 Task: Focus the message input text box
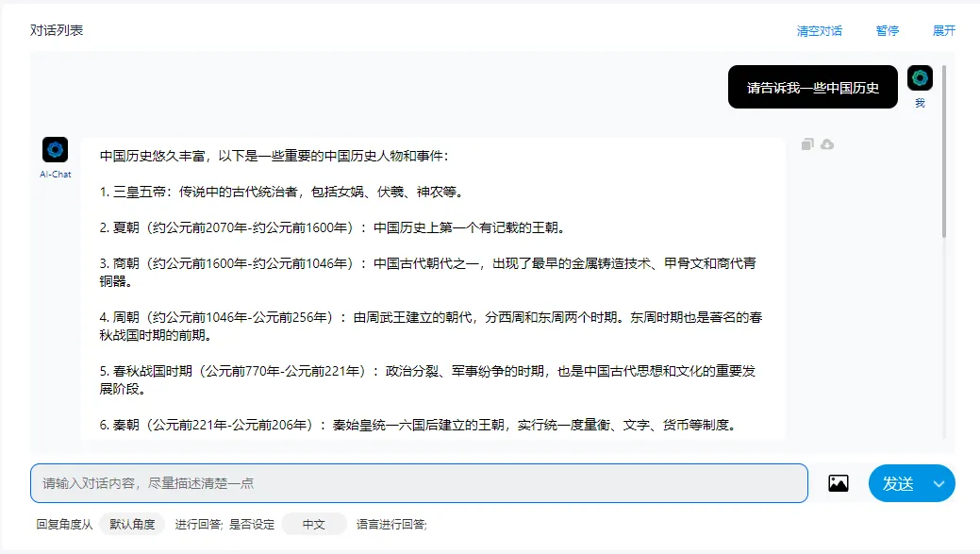pos(419,483)
